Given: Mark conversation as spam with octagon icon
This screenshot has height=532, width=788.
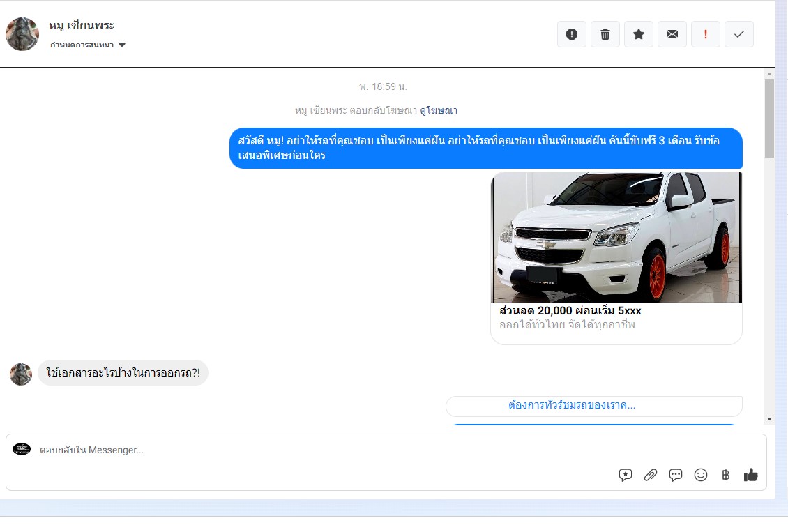Looking at the screenshot, I should point(572,34).
